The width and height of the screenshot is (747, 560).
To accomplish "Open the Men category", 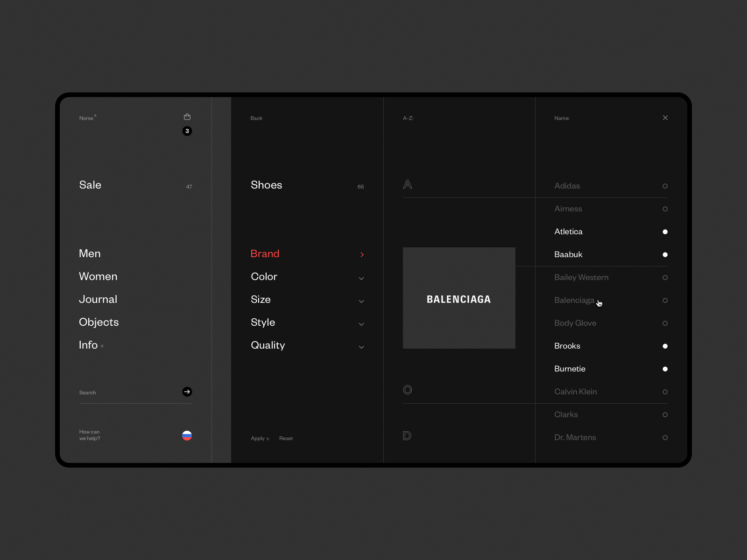I will click(x=90, y=253).
